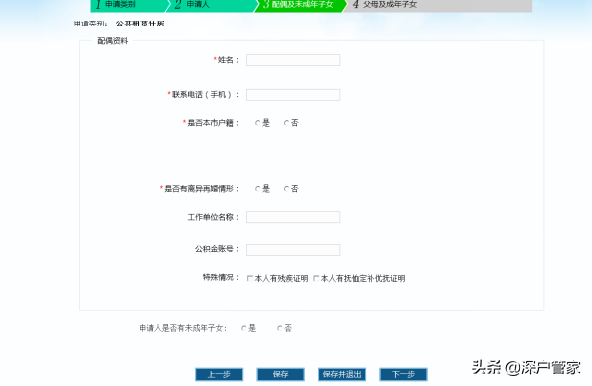
Task: Click the 特殊情况 label
Action: (x=221, y=278)
